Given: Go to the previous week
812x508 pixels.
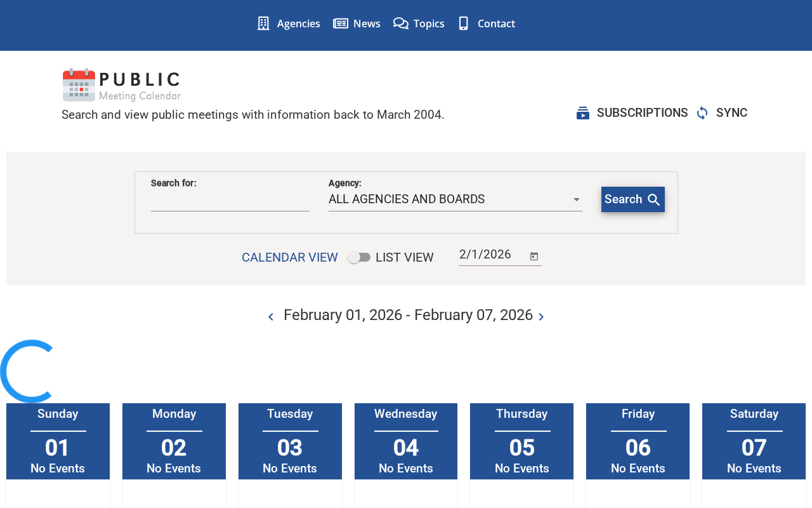Looking at the screenshot, I should tap(271, 316).
